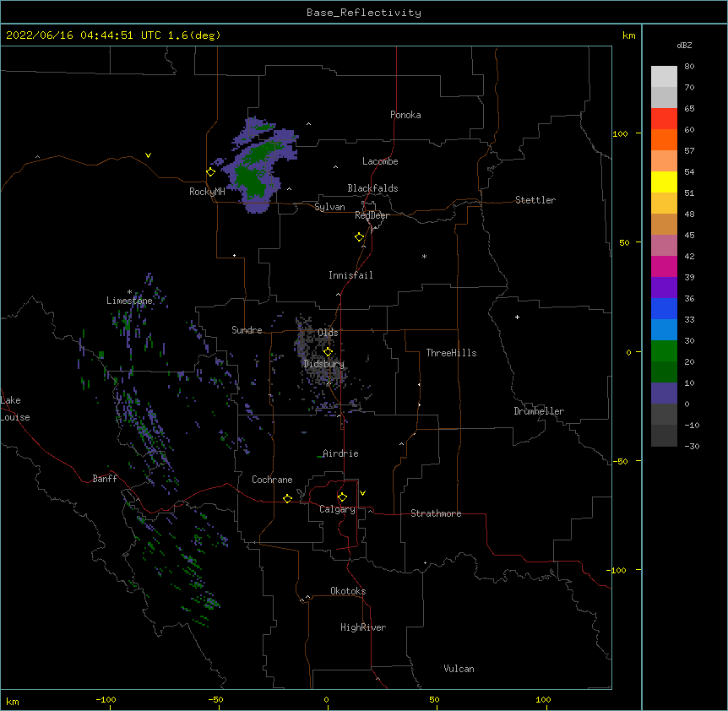The image size is (728, 711).
Task: Click the Drumheller city label
Action: pyautogui.click(x=539, y=411)
